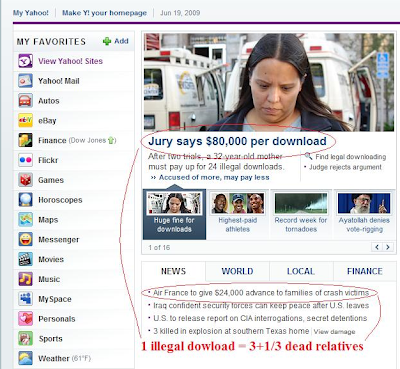Click Make Y! your homepage link
This screenshot has height=369, width=400.
pyautogui.click(x=104, y=13)
